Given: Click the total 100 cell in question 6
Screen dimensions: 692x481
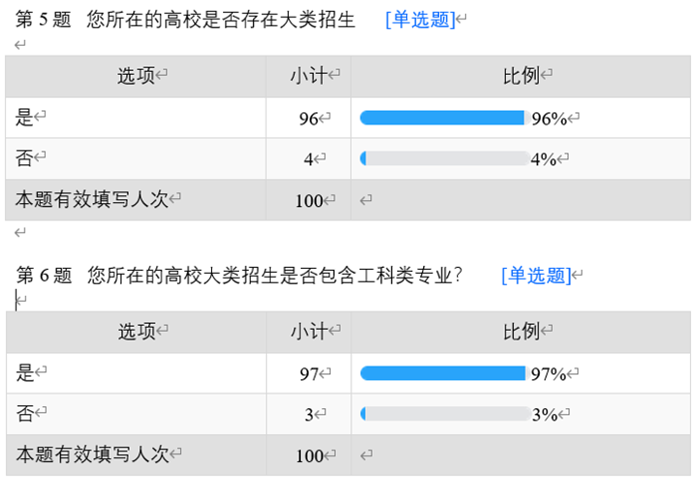Looking at the screenshot, I should pyautogui.click(x=309, y=455).
